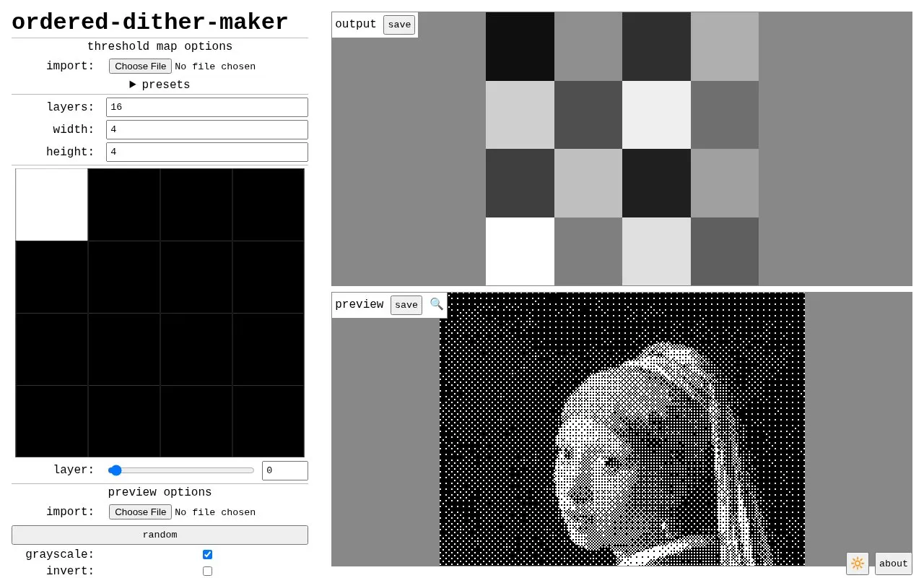Click the "width:" label
The width and height of the screenshot is (924, 578).
point(74,130)
